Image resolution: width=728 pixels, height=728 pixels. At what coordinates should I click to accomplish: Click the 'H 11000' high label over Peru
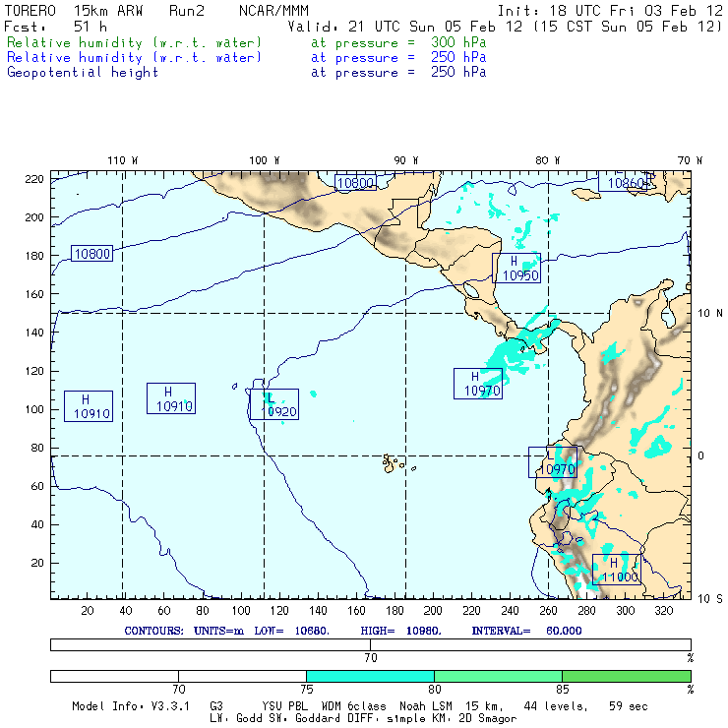pyautogui.click(x=617, y=570)
